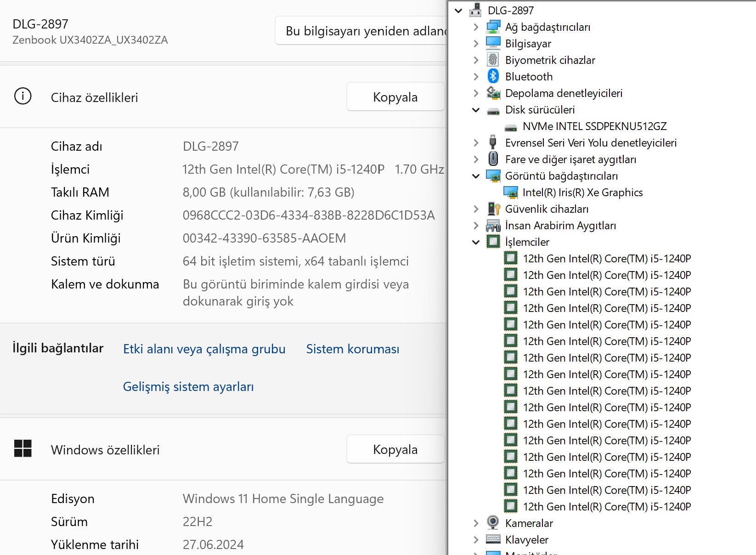
Task: Open Etki alanı veya çalışma grubu link
Action: (x=204, y=349)
